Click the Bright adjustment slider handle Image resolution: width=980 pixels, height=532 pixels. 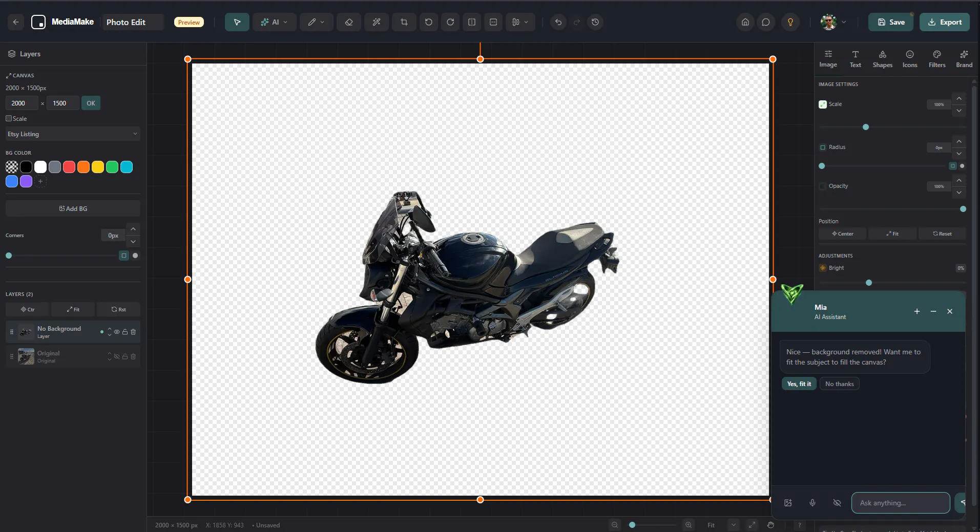(869, 283)
